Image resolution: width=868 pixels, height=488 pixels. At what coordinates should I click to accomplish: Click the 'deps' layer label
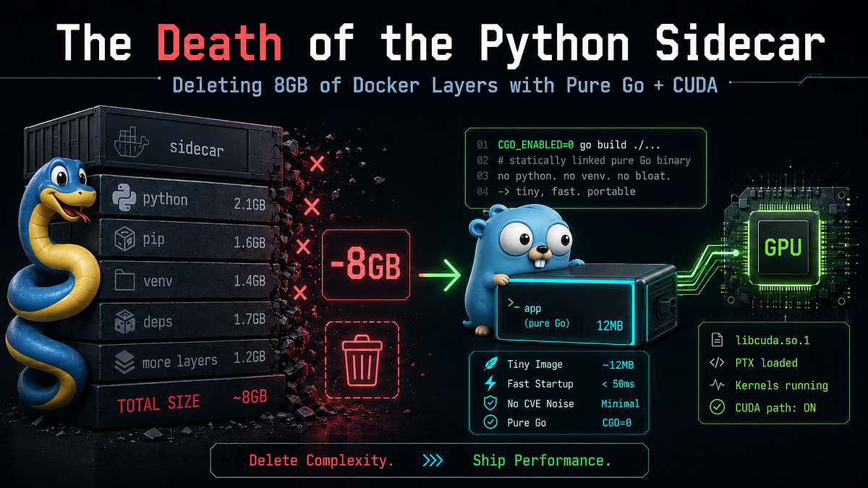158,322
